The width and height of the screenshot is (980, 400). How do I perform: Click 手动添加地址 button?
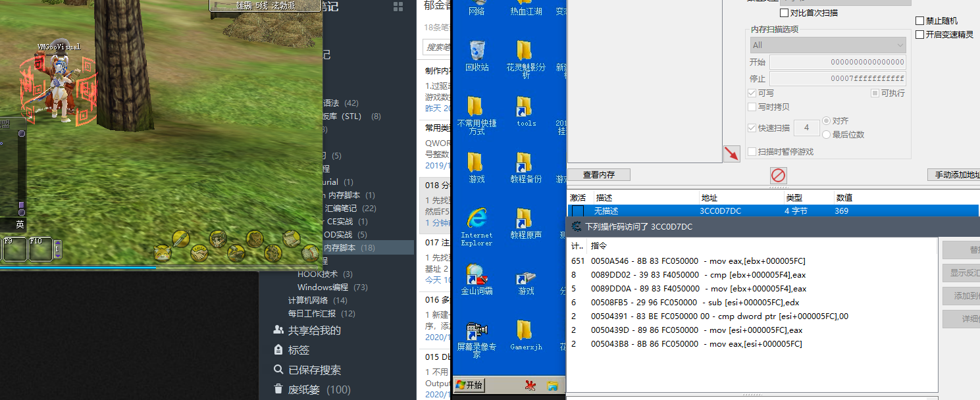tap(953, 175)
